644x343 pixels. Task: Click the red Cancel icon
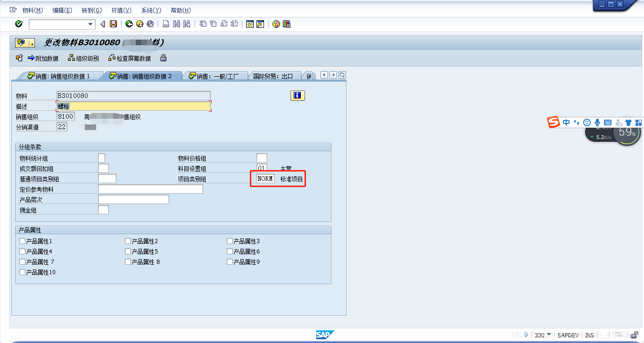[x=150, y=24]
